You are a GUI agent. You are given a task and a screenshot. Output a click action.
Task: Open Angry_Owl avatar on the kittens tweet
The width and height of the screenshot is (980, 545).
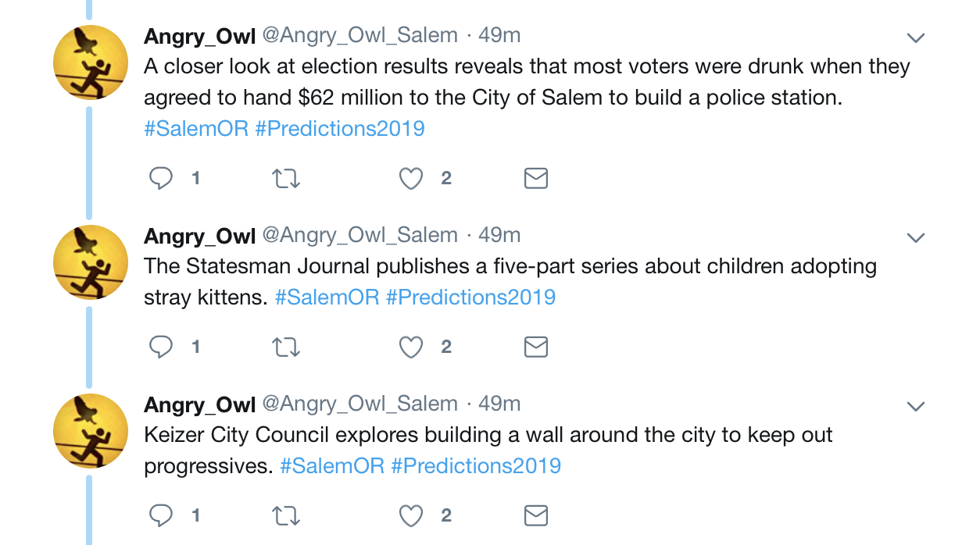90,262
